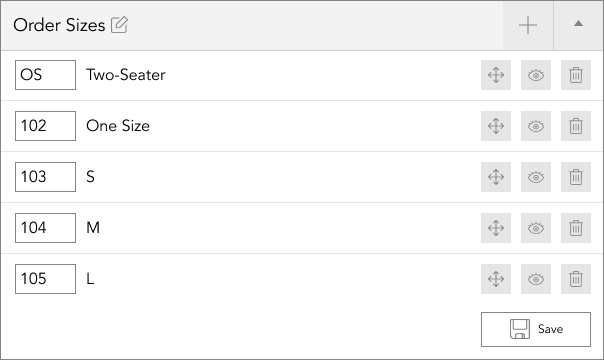Focus the 103 code input field
The image size is (604, 360).
tap(45, 177)
